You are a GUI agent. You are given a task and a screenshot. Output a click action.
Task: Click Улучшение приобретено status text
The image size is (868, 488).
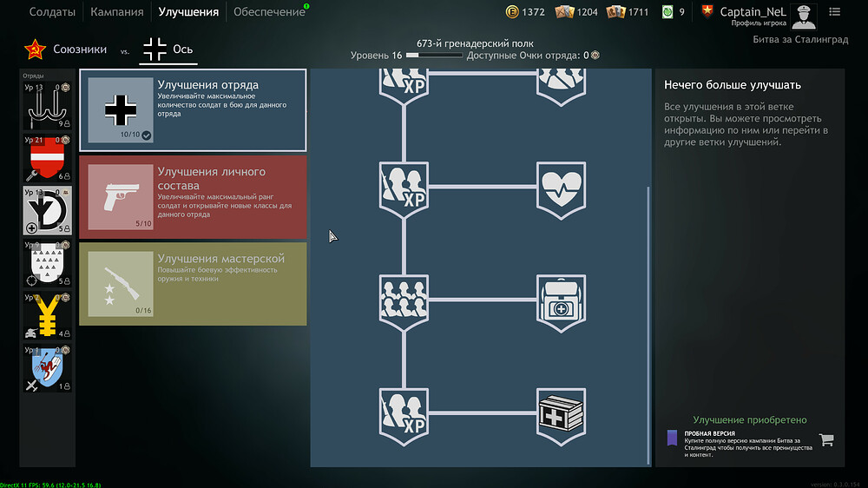tap(750, 420)
